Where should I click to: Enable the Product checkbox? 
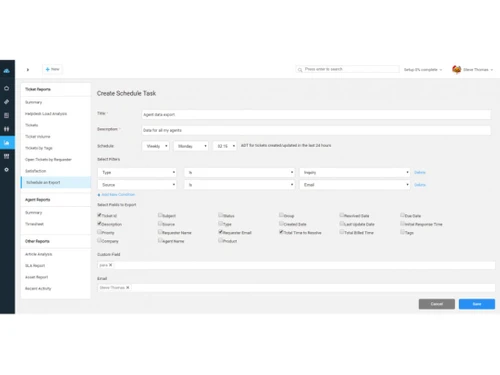[221, 240]
